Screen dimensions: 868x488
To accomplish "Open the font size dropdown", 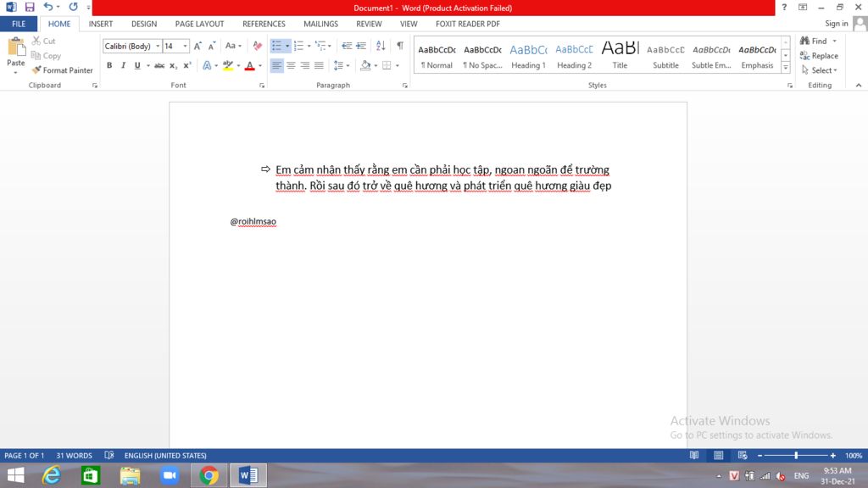I will click(x=186, y=46).
